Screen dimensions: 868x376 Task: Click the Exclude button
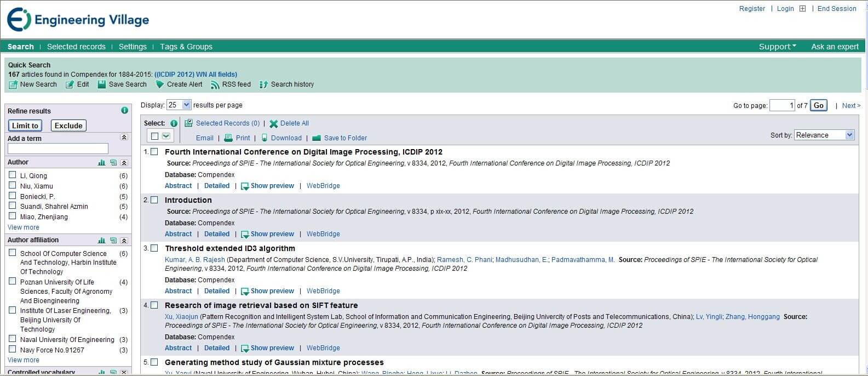[68, 126]
